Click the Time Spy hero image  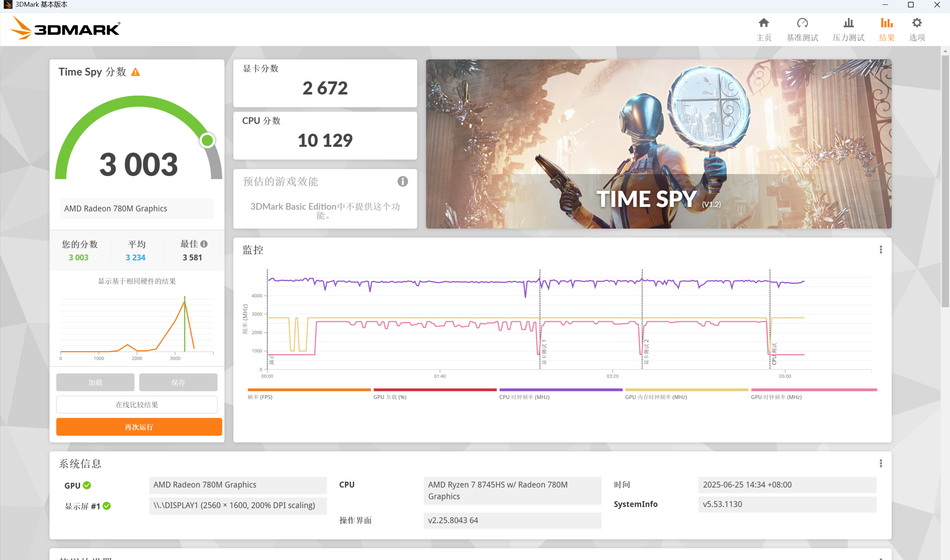(659, 144)
